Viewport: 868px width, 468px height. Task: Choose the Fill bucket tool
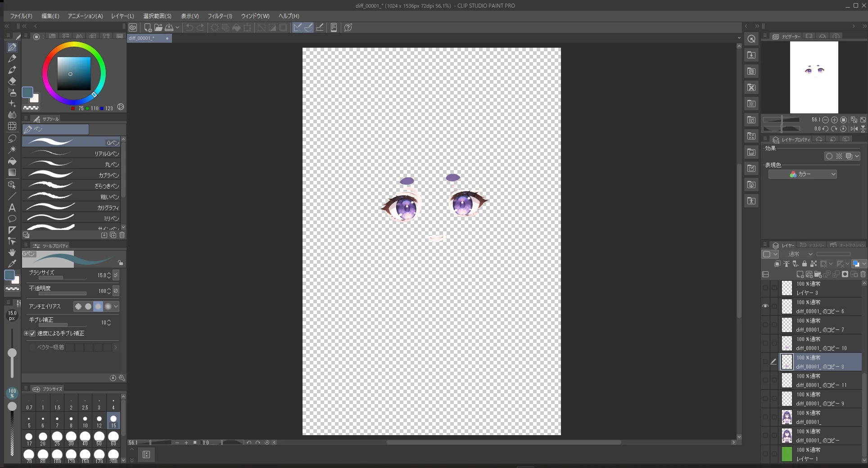coord(12,161)
